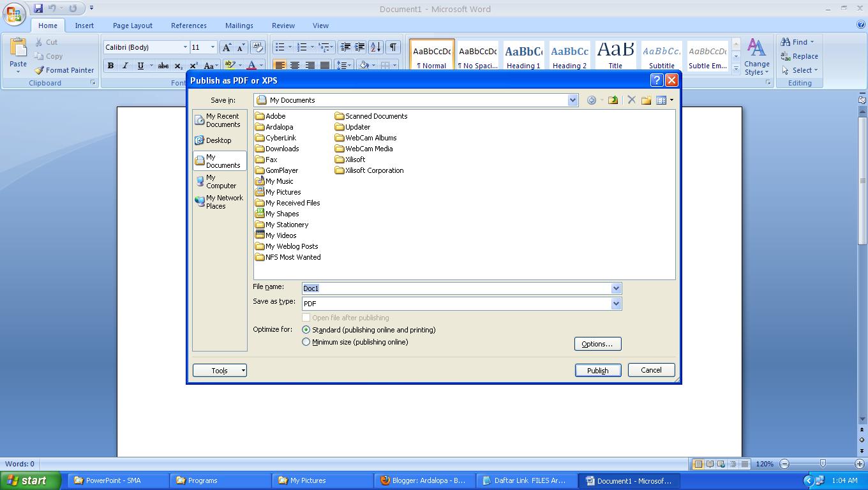The height and width of the screenshot is (490, 868).
Task: Click the Publish button
Action: click(x=598, y=371)
